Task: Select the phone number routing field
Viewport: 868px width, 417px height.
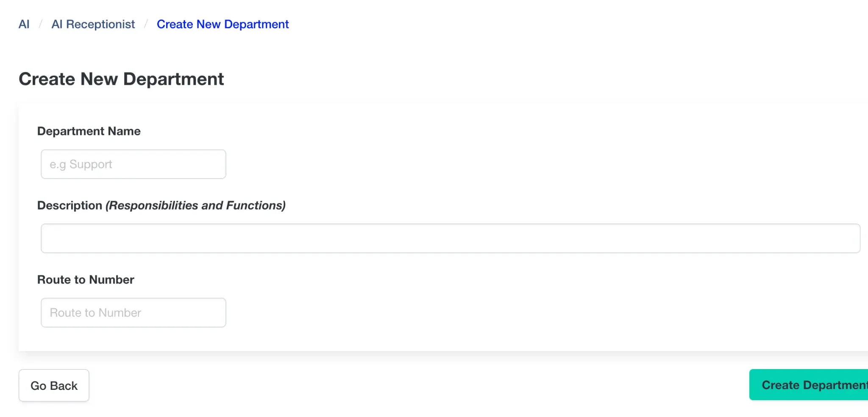Action: (x=133, y=313)
